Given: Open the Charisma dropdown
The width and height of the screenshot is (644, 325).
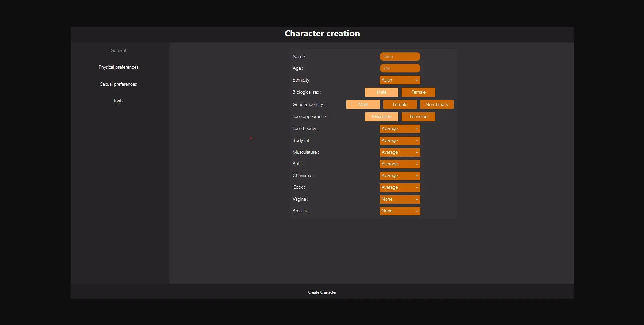Looking at the screenshot, I should tap(400, 176).
